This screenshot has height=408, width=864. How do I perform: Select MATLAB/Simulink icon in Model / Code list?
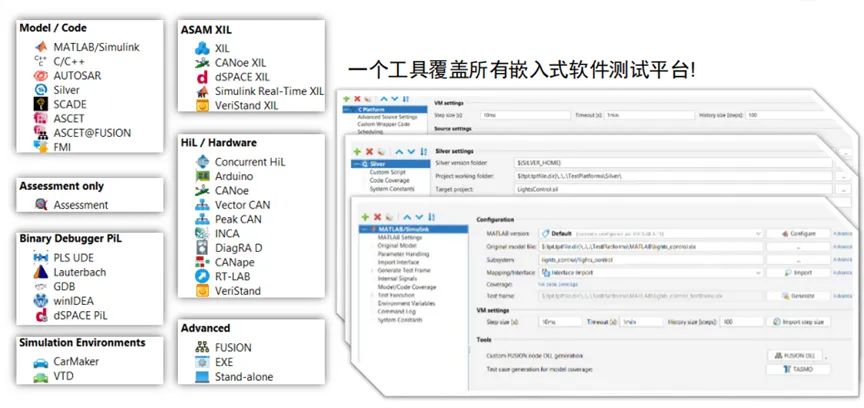(x=41, y=47)
